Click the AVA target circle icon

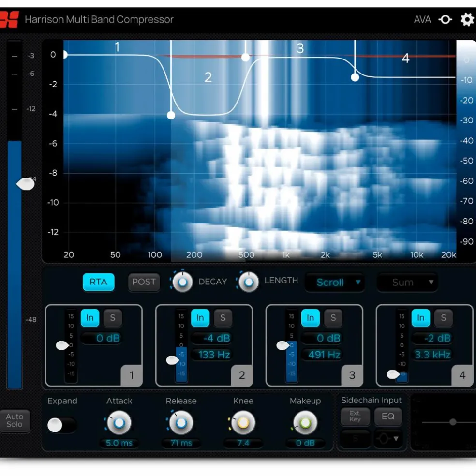[445, 20]
